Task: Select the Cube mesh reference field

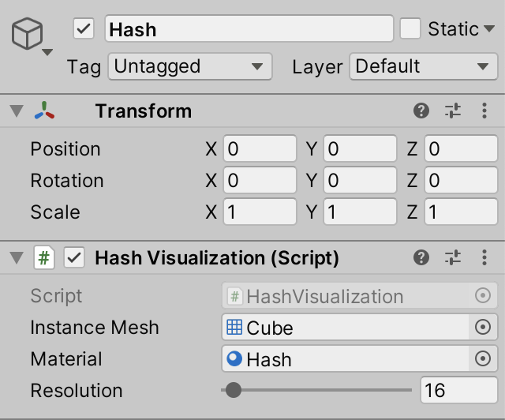Action: [x=345, y=327]
